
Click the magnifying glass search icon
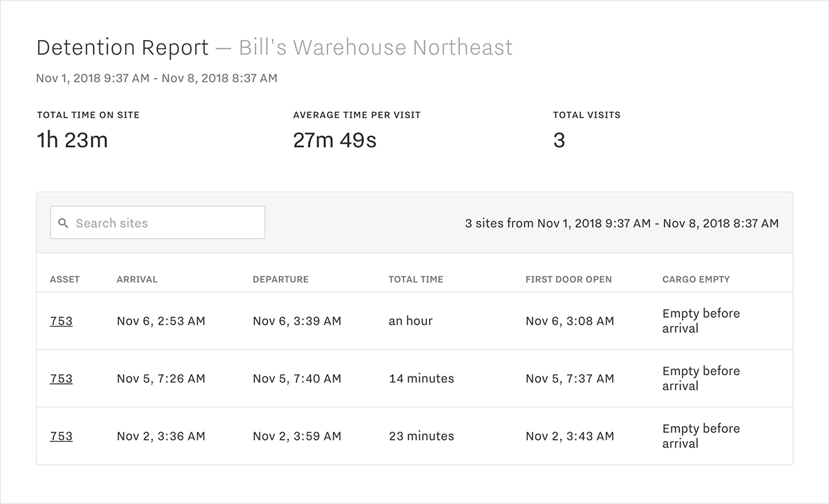(64, 223)
